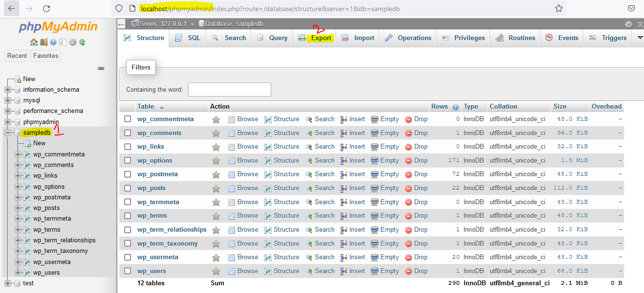Add wp_usermeta to favorites via star
Image resolution: width=644 pixels, height=293 pixels.
tap(216, 257)
